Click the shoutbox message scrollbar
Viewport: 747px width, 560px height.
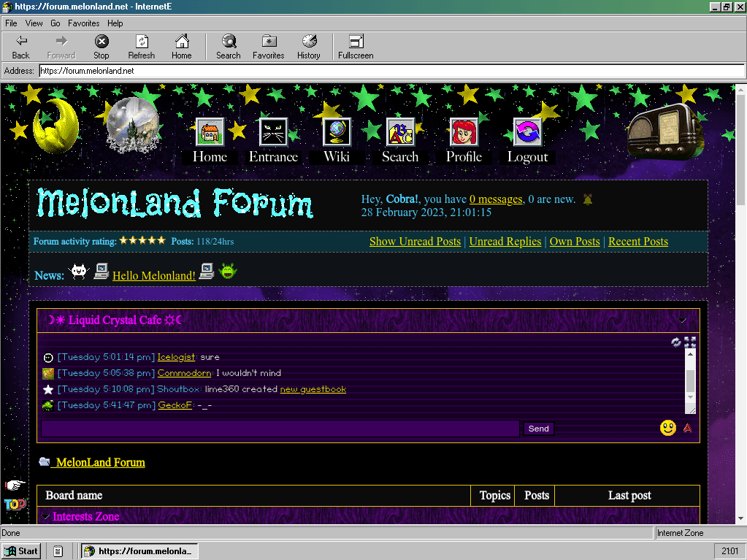coord(690,381)
